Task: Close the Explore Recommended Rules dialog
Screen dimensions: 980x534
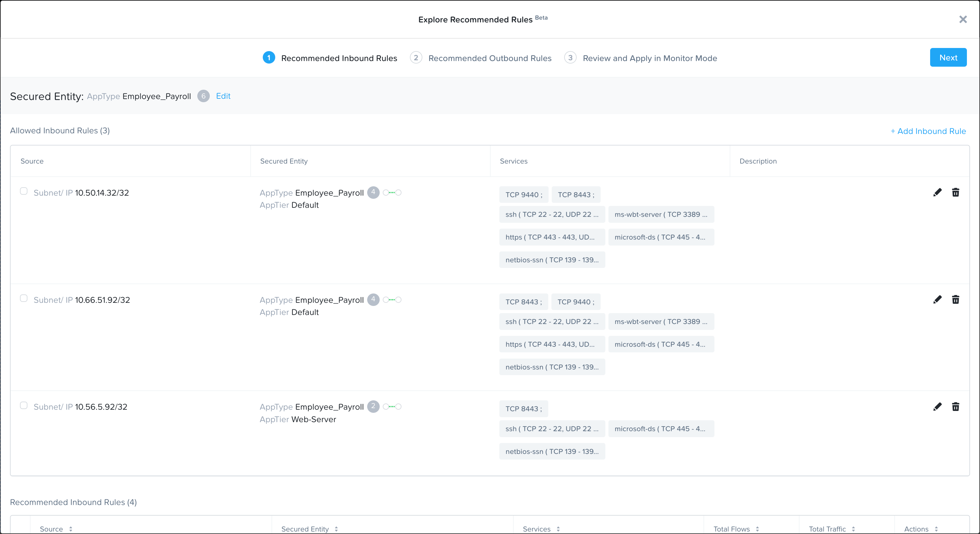Action: pos(963,19)
